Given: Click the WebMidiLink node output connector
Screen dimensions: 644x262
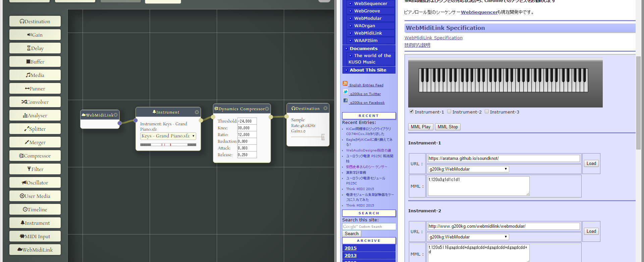Looking at the screenshot, I should click(119, 123).
